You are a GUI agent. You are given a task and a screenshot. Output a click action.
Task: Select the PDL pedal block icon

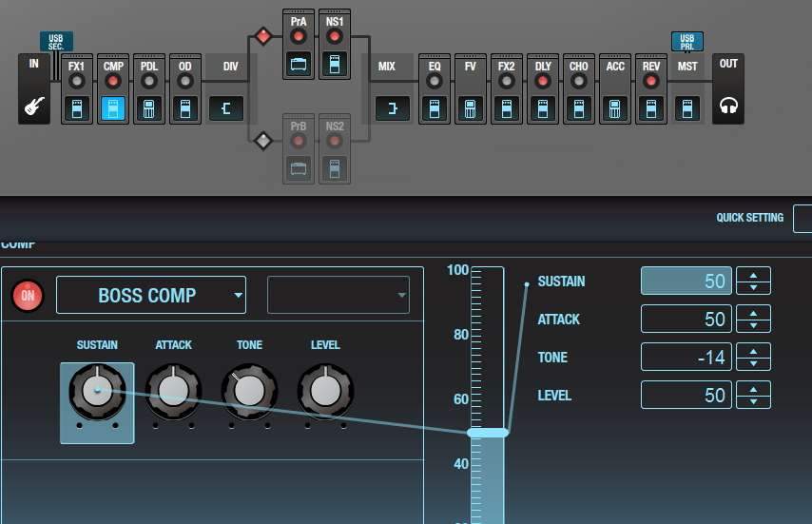tap(149, 108)
